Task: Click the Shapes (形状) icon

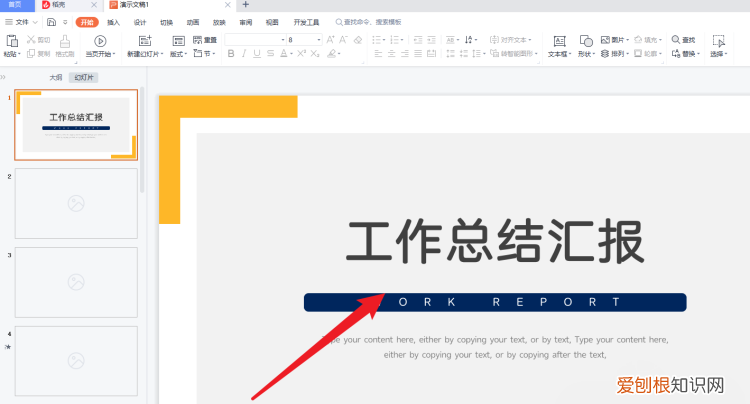Action: point(586,41)
